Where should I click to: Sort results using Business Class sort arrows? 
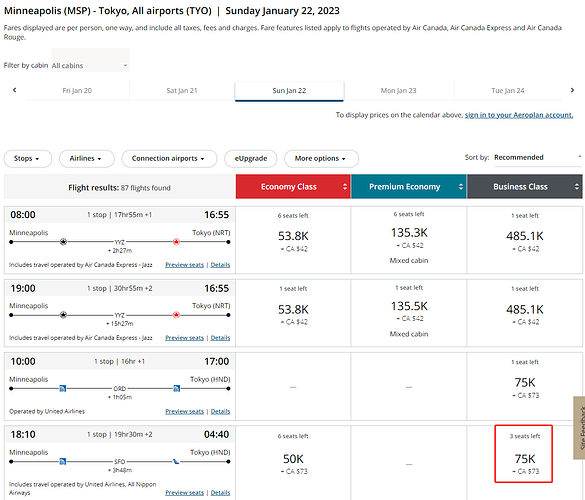(x=576, y=187)
